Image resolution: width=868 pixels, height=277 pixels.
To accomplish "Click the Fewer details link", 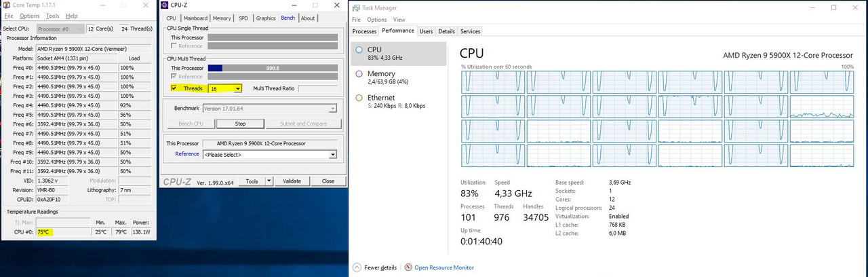I will tap(380, 267).
